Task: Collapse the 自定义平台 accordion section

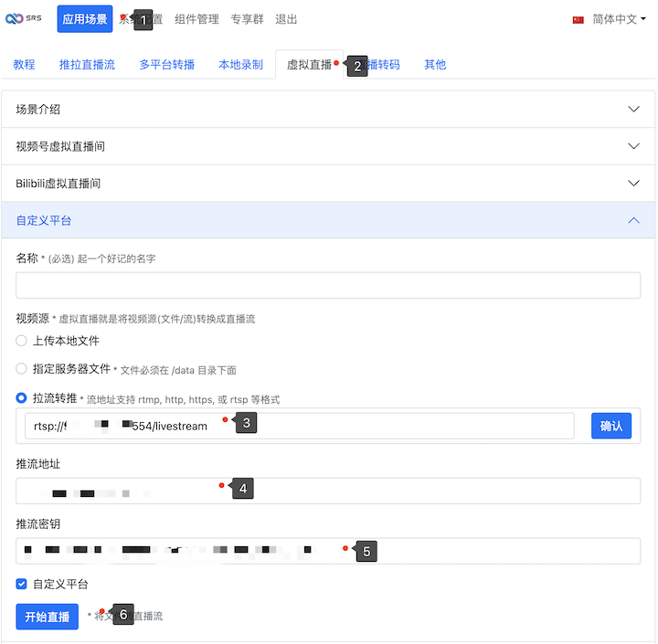Action: (328, 220)
